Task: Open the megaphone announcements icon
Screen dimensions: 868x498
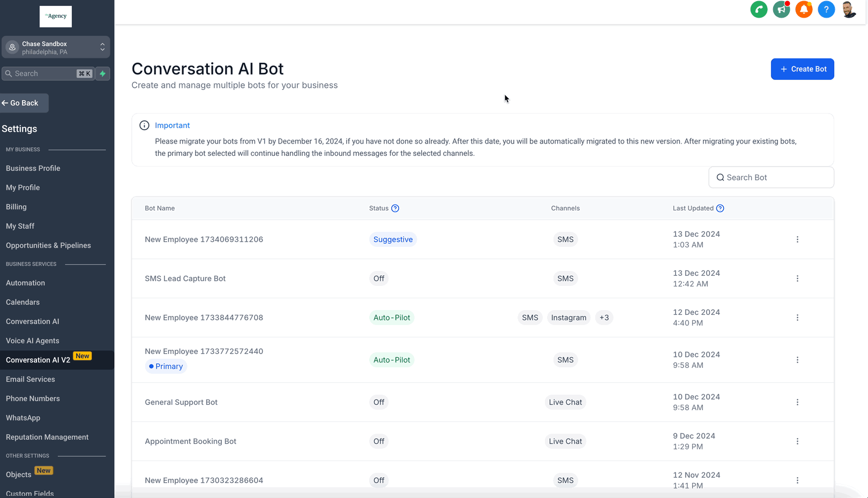Action: point(781,10)
